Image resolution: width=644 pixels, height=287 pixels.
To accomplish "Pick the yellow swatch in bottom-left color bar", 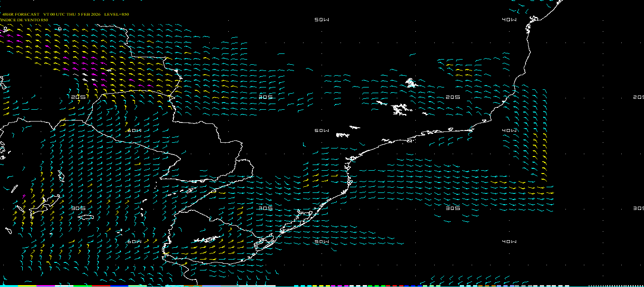I will tap(27, 286).
